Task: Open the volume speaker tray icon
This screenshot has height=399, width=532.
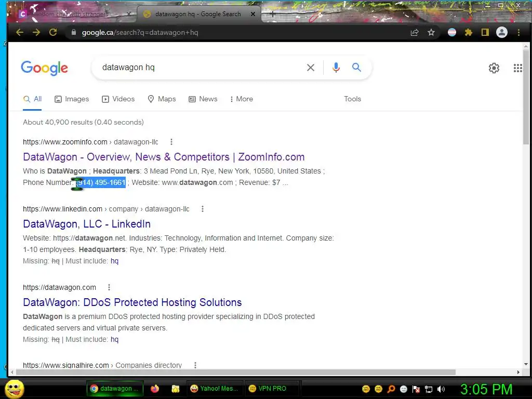Action: coord(441,389)
